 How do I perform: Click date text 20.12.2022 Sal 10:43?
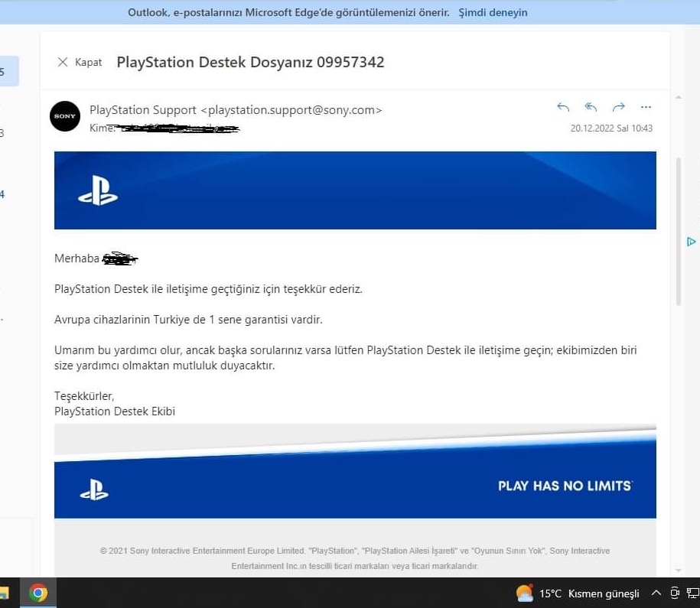pos(611,128)
